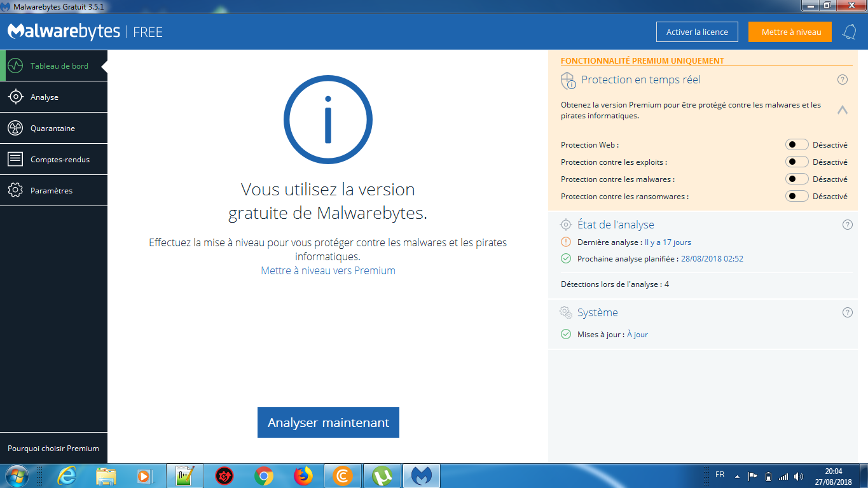868x488 pixels.
Task: Click the Tableau de bord pulse icon
Action: pos(15,66)
